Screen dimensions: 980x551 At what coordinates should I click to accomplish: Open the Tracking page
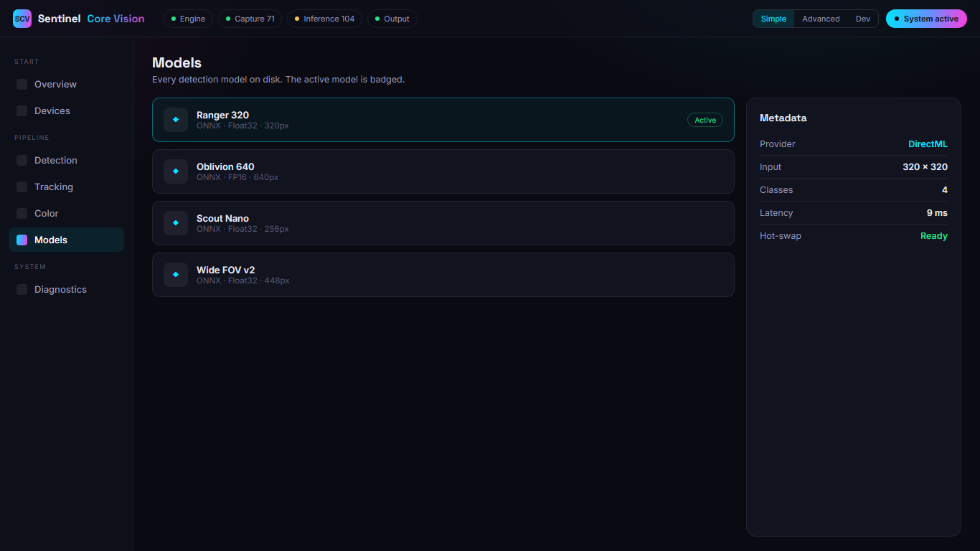66,187
